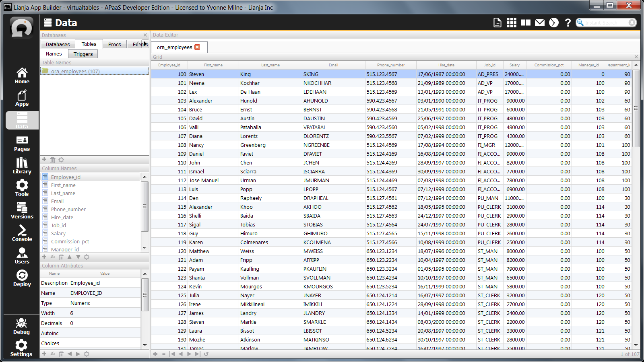Select the Hire_date column in Column Names

pyautogui.click(x=62, y=217)
